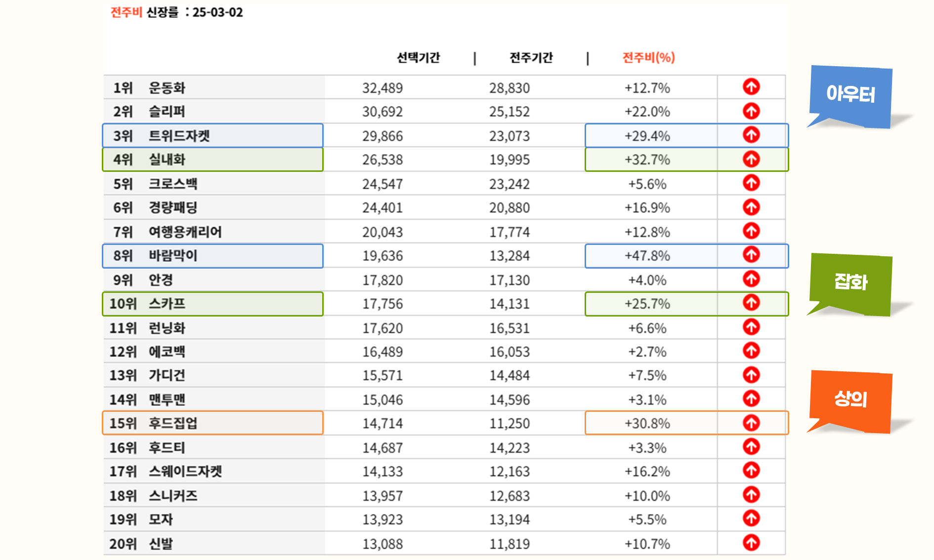Click the up-arrow icon in 신발 row
934x560 pixels.
tap(751, 543)
